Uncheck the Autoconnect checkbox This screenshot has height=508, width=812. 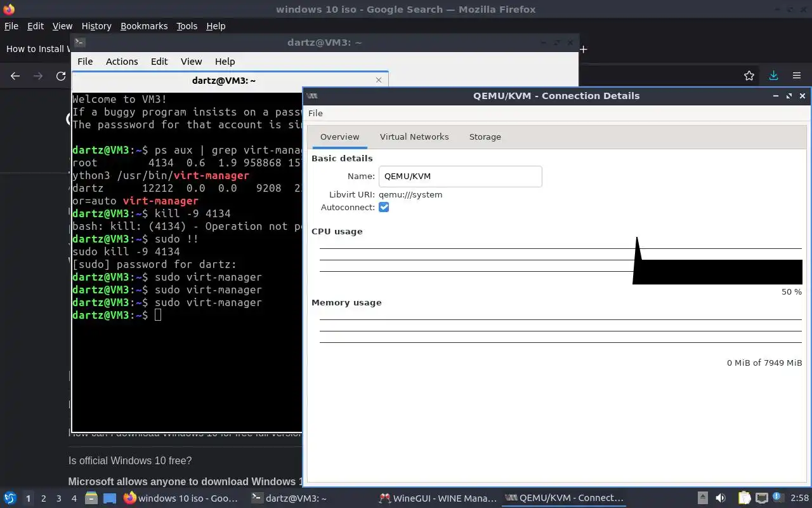coord(384,207)
